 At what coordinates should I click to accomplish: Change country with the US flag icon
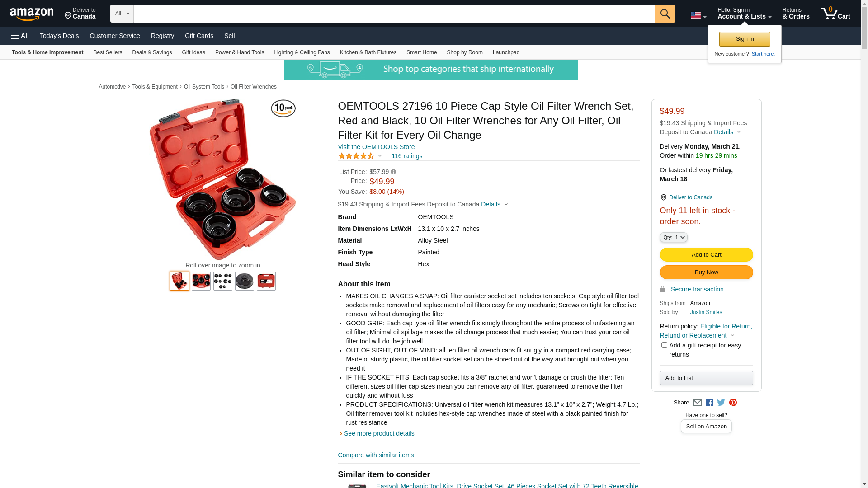click(698, 15)
